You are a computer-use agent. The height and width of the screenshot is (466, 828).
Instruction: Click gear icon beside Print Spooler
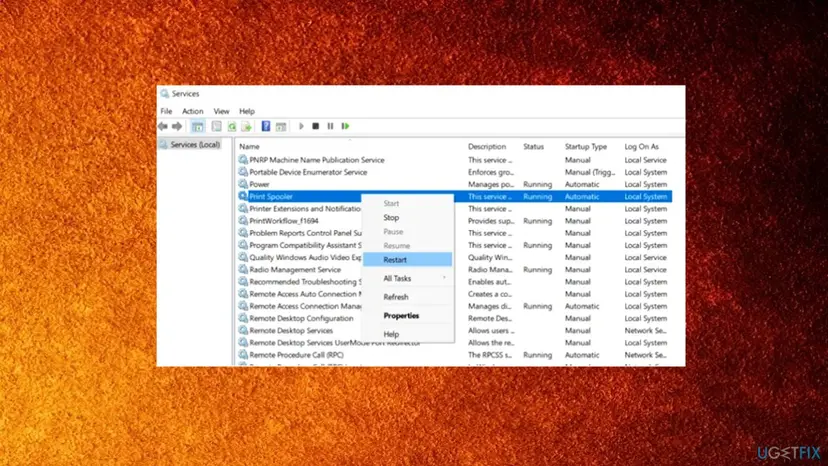pyautogui.click(x=243, y=196)
